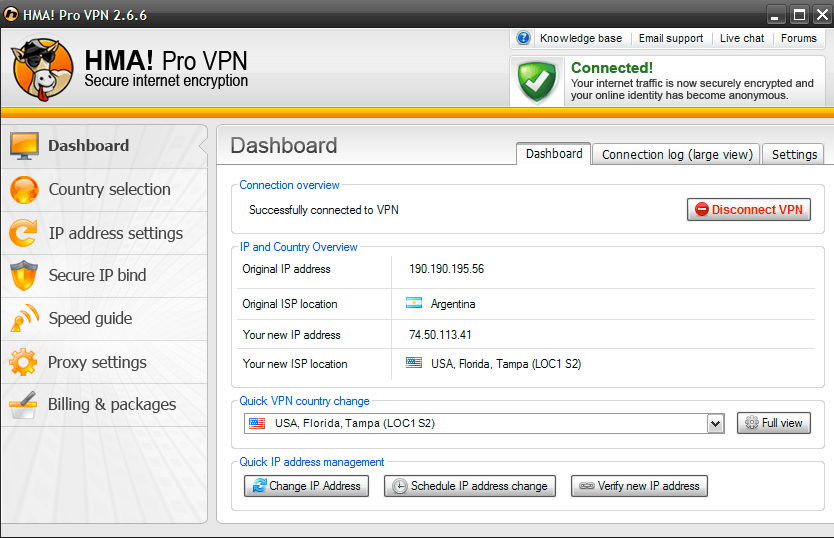
Task: Click the HMA donkey logo
Action: (x=42, y=69)
